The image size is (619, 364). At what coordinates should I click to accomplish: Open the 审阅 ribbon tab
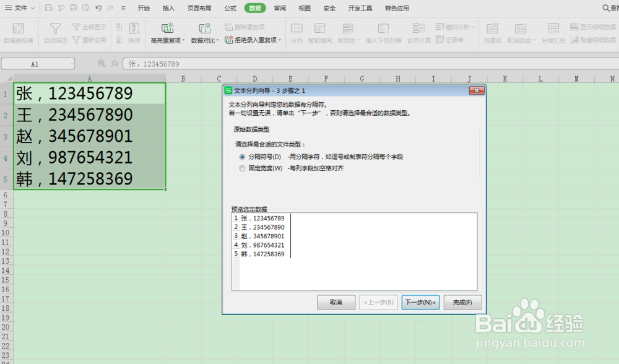pyautogui.click(x=279, y=8)
